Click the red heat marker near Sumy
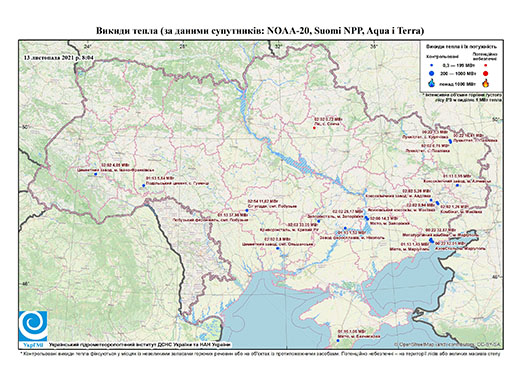520x368 pixels. tap(314, 128)
